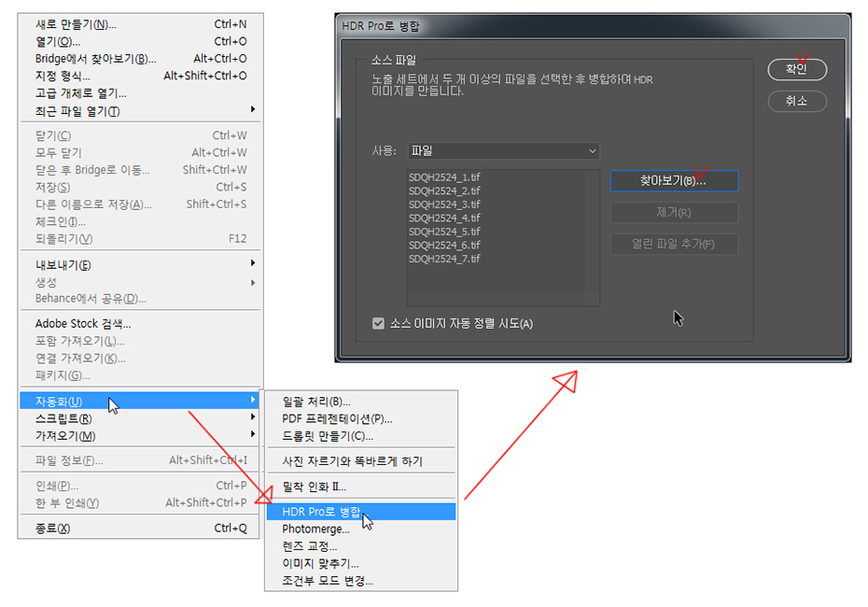Image resolution: width=868 pixels, height=607 pixels.
Task: Select 일괄 처리(B) in submenu
Action: click(361, 401)
